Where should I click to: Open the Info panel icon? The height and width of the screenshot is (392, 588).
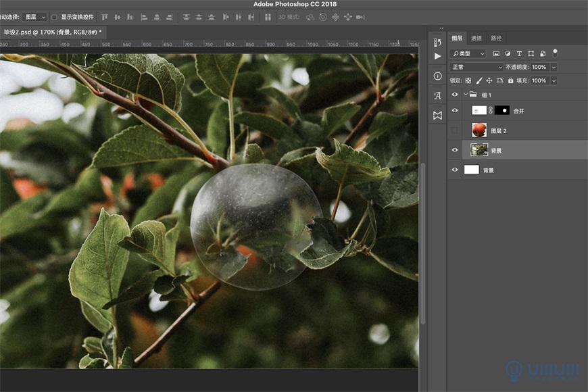tap(437, 76)
